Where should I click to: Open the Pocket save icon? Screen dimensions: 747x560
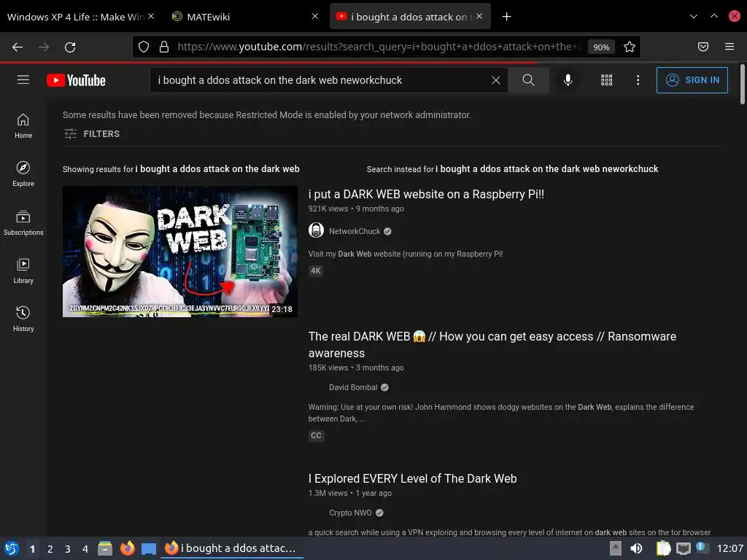[703, 47]
